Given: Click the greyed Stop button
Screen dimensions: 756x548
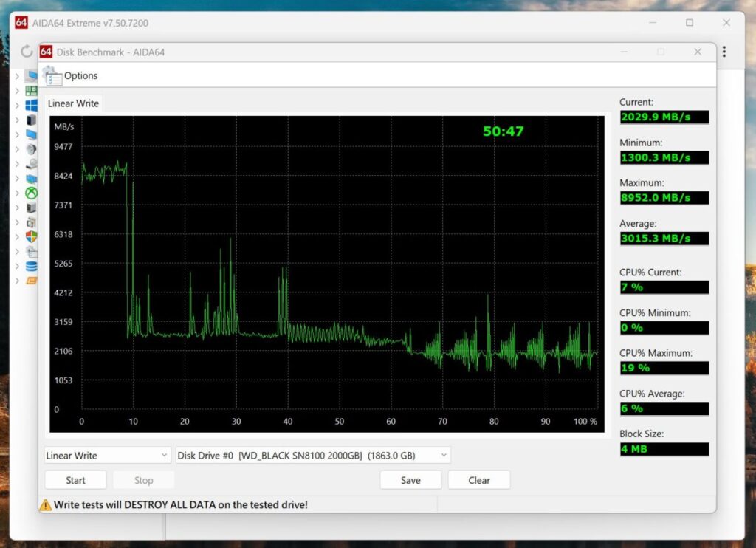Looking at the screenshot, I should pyautogui.click(x=144, y=480).
